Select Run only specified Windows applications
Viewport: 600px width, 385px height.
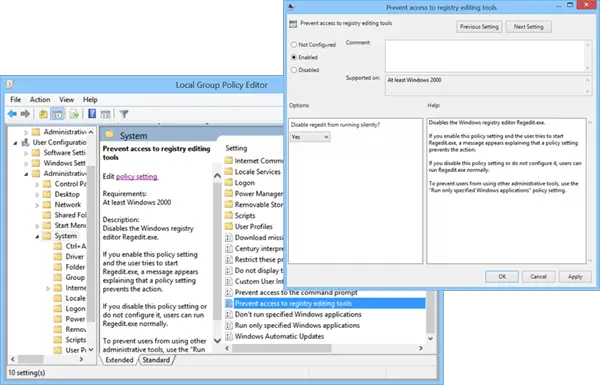click(297, 325)
